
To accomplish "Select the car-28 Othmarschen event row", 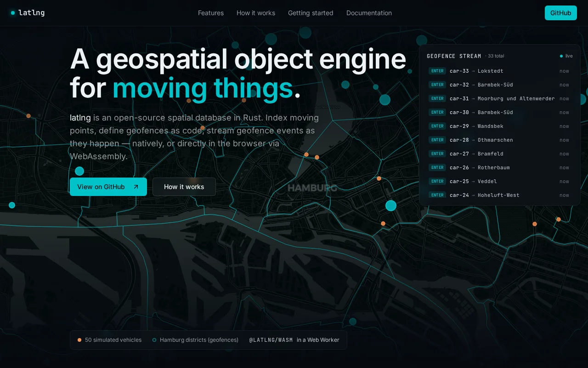I will click(x=499, y=140).
